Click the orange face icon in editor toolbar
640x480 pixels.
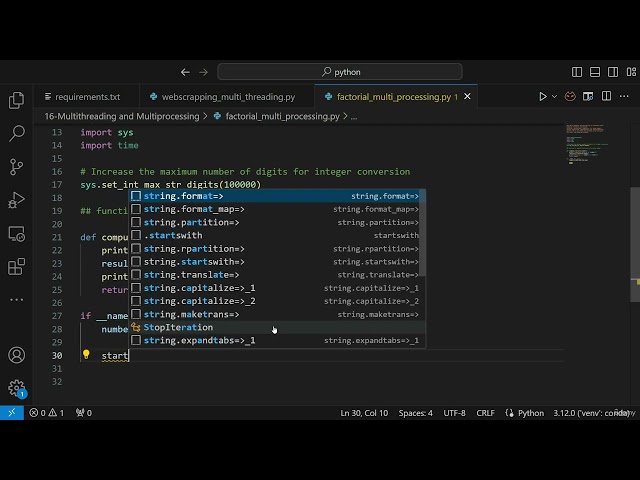570,96
